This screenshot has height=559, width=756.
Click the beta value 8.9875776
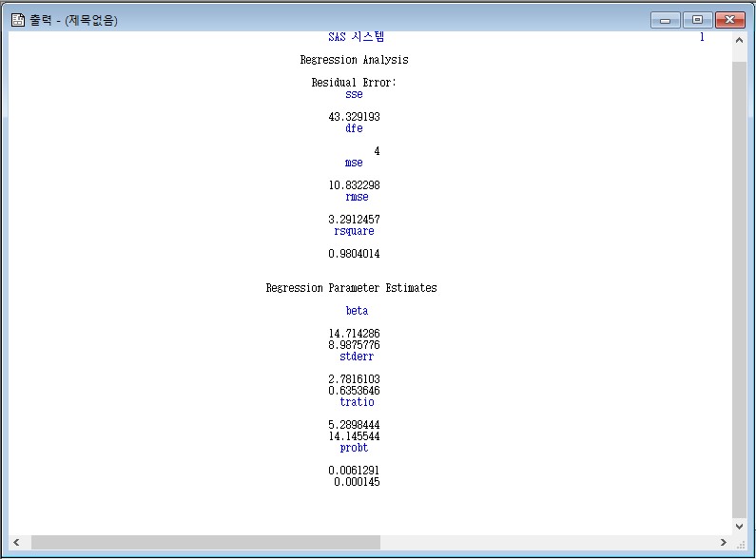pyautogui.click(x=354, y=345)
